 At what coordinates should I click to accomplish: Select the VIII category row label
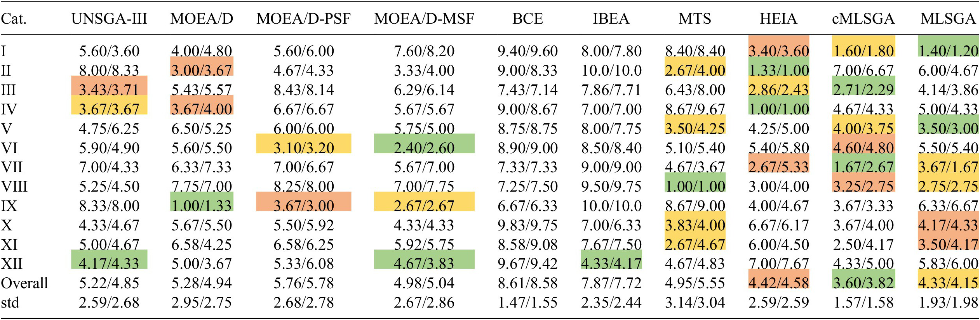coord(14,187)
